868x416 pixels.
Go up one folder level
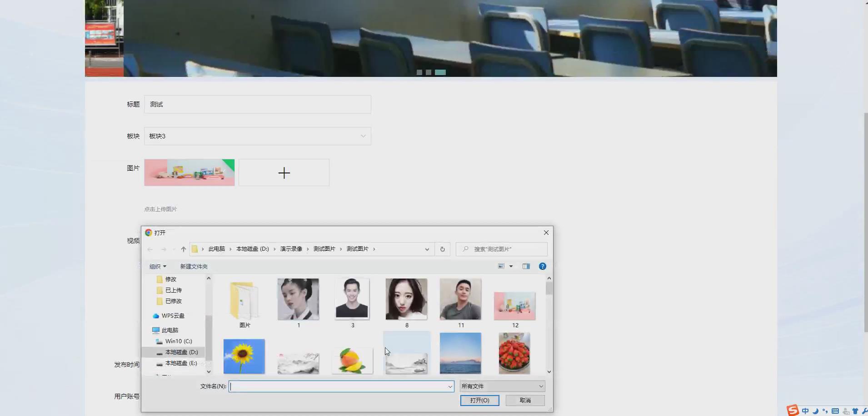pyautogui.click(x=184, y=249)
